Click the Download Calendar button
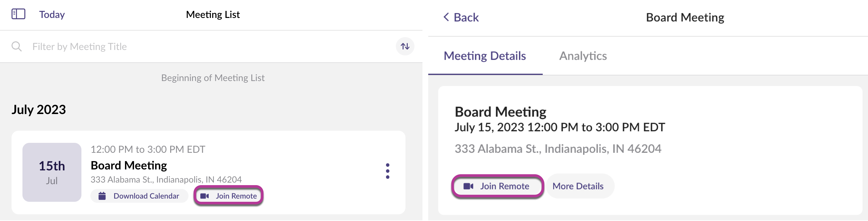 pos(139,196)
